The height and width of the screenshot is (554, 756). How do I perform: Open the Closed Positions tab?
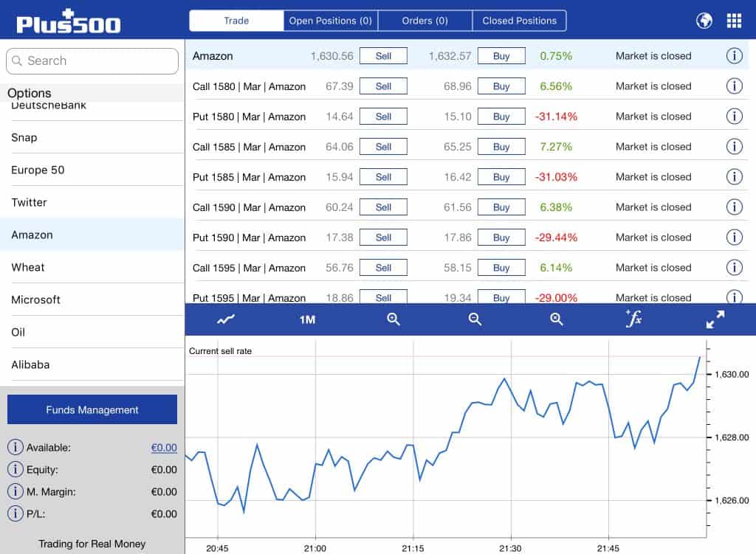click(x=519, y=21)
